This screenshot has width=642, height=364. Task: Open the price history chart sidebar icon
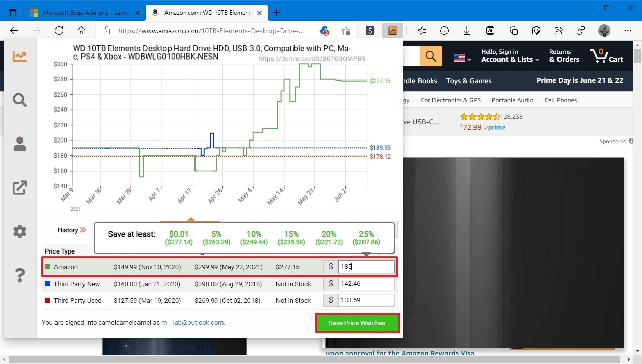[20, 56]
